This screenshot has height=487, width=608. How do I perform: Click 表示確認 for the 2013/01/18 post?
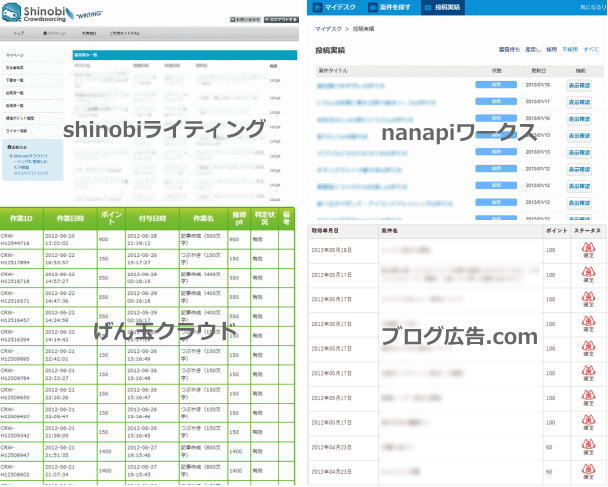point(579,85)
